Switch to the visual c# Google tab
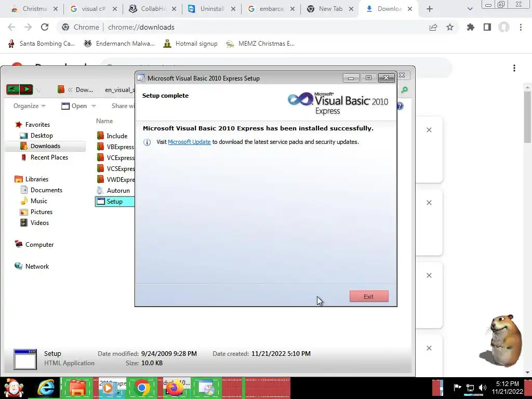 coord(93,9)
